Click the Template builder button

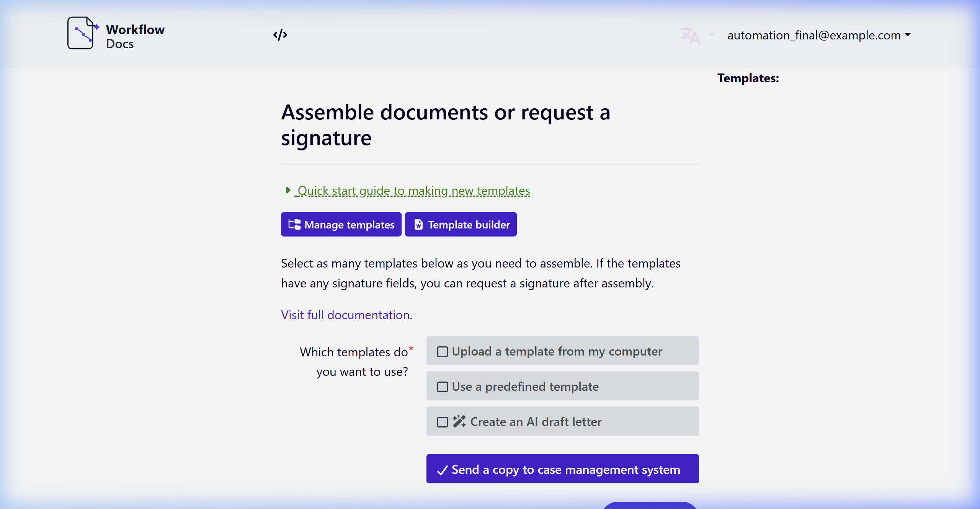pyautogui.click(x=461, y=224)
